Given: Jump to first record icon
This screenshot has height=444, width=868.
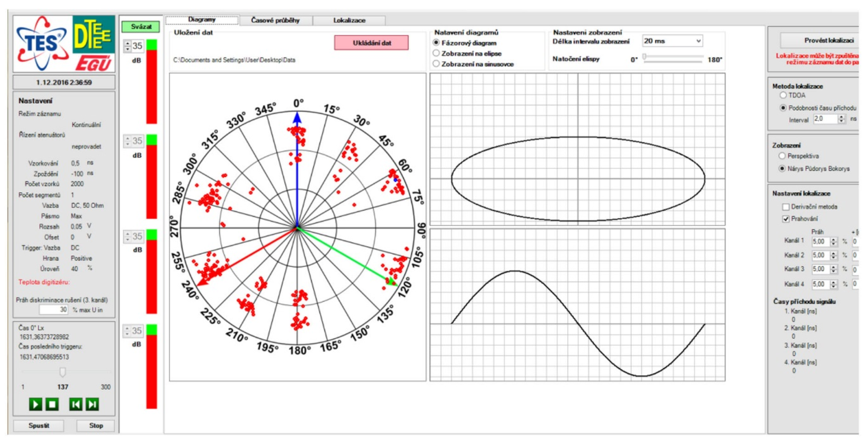Looking at the screenshot, I should coord(76,404).
